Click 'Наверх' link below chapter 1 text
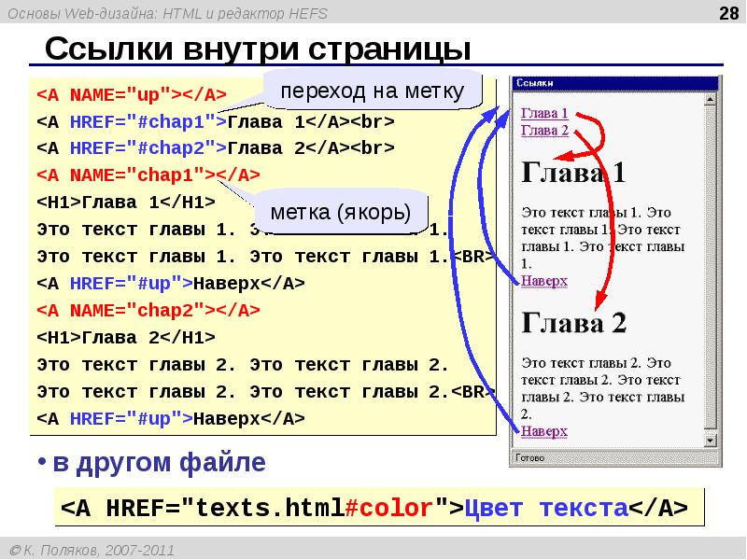The image size is (747, 560). [543, 280]
